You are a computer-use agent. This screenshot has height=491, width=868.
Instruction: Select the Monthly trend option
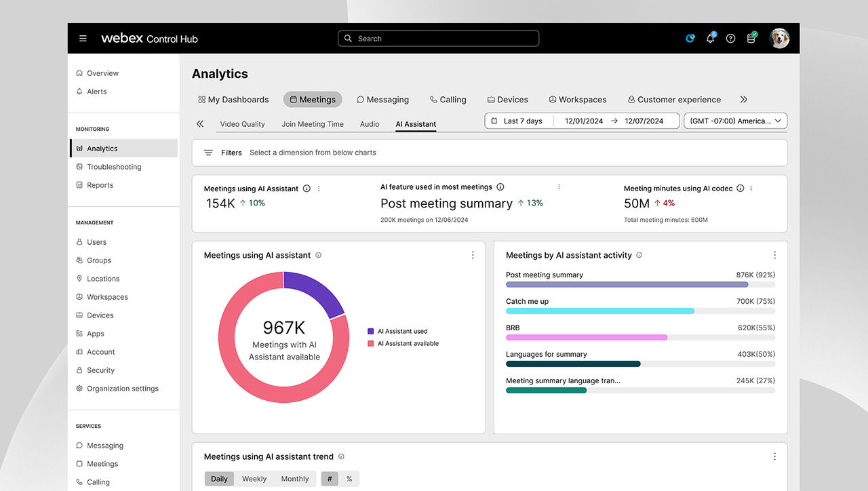295,479
